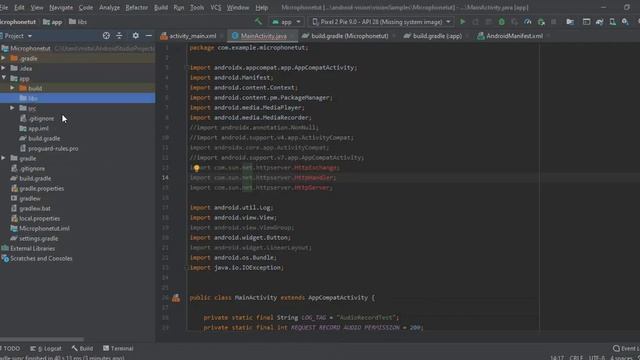The image size is (640, 360).
Task: Hide the Project panel with minus icon
Action: [149, 36]
